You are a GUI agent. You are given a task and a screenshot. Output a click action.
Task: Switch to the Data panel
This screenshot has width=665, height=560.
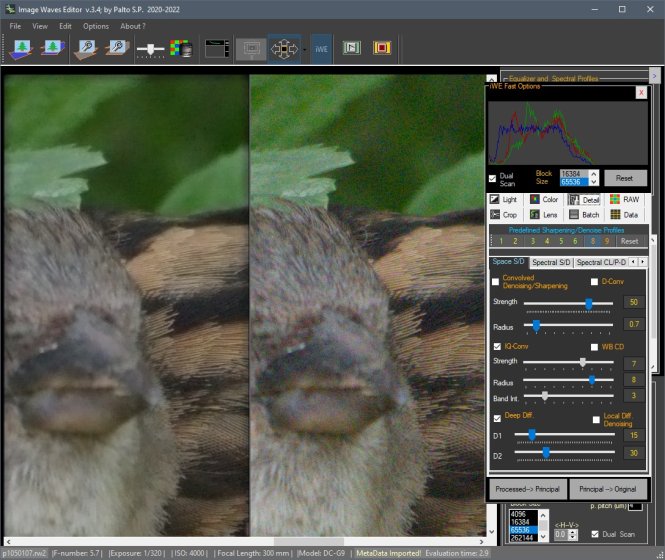coord(625,215)
